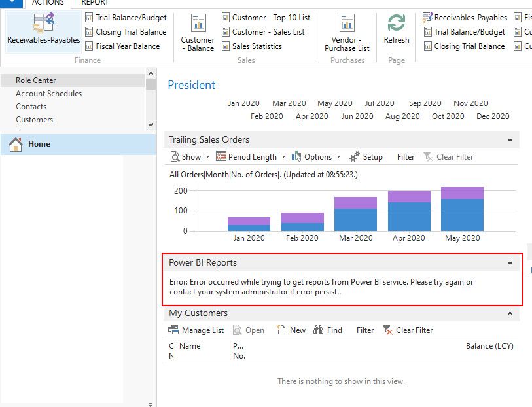Click Show in Trailing Sales Orders
Viewport: 532px width, 407px height.
coord(186,156)
